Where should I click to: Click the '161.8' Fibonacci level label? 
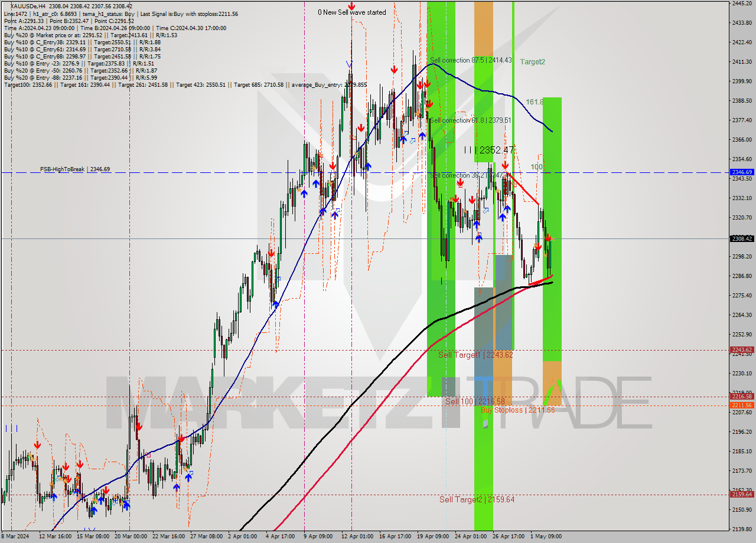point(535,102)
